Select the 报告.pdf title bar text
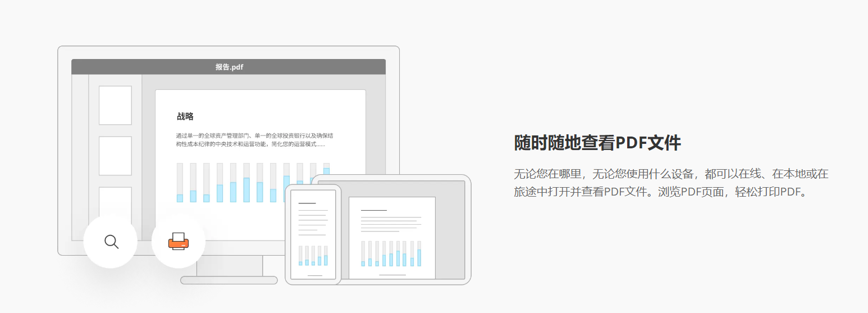The image size is (868, 313). point(229,67)
